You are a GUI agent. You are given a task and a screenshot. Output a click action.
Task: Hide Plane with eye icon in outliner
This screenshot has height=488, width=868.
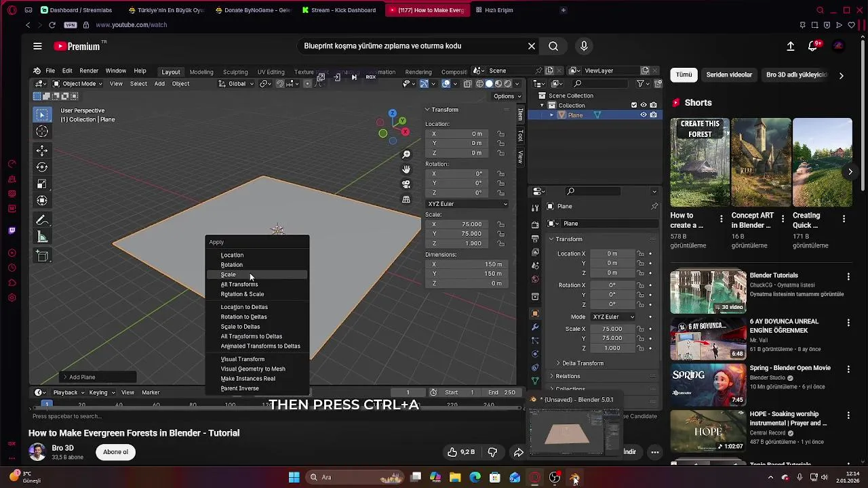[644, 115]
